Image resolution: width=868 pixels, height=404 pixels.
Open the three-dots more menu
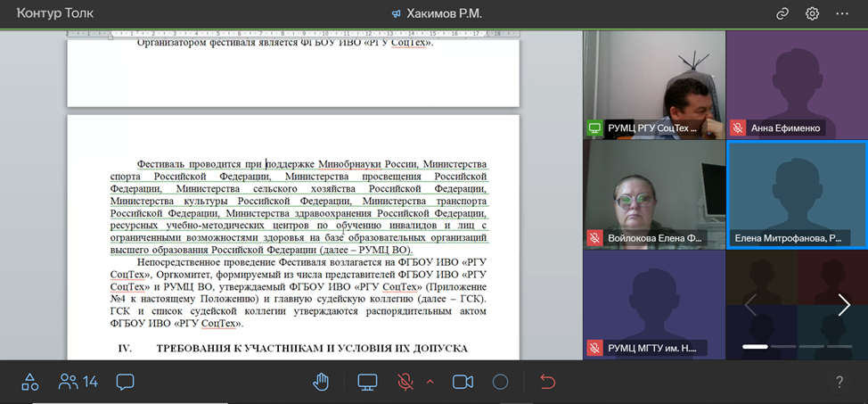[842, 14]
